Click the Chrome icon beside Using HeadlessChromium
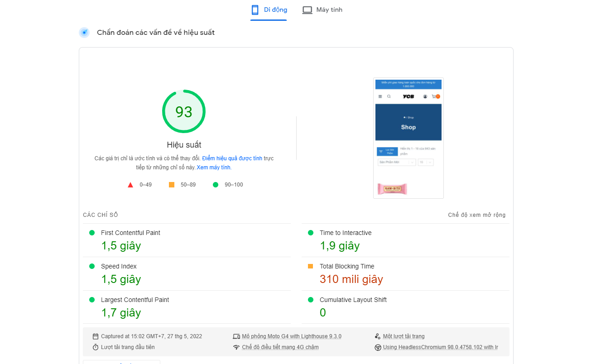 coord(378,347)
